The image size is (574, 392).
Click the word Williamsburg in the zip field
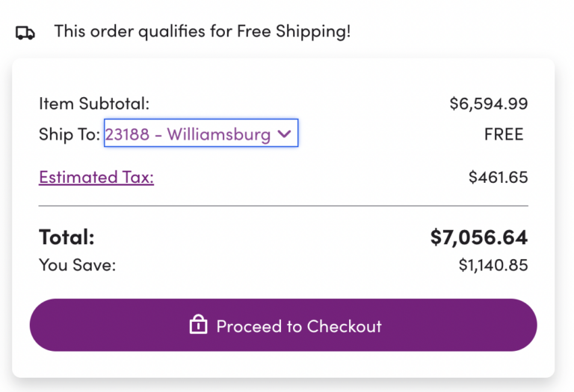pyautogui.click(x=218, y=134)
